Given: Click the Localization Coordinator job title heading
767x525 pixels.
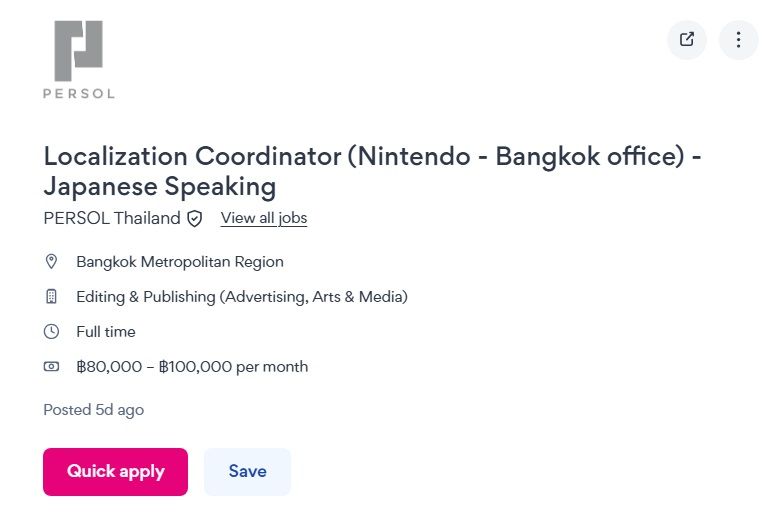Looking at the screenshot, I should pyautogui.click(x=372, y=171).
